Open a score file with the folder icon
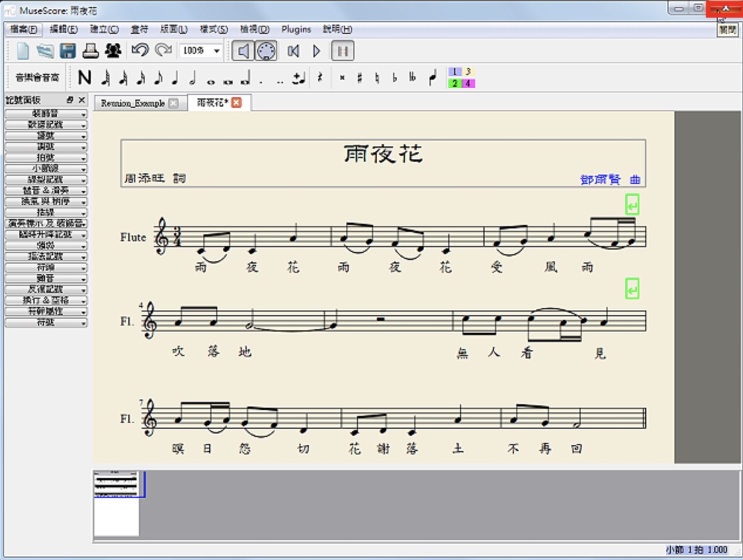This screenshot has height=560, width=743. click(x=45, y=51)
